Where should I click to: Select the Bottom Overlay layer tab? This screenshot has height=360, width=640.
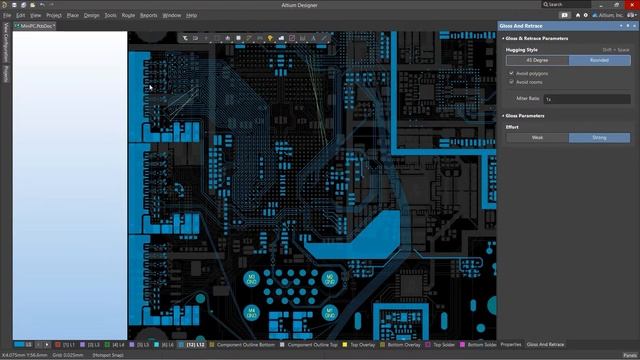tap(400, 345)
